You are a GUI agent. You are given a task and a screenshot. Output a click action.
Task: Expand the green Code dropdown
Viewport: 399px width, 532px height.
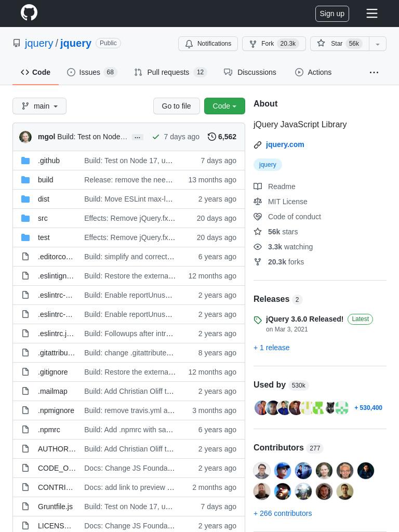224,106
